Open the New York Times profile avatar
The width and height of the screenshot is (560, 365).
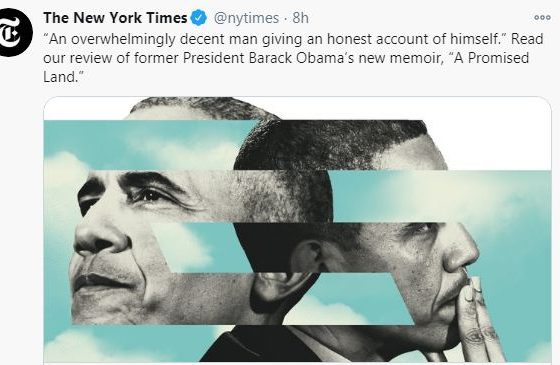pyautogui.click(x=14, y=33)
